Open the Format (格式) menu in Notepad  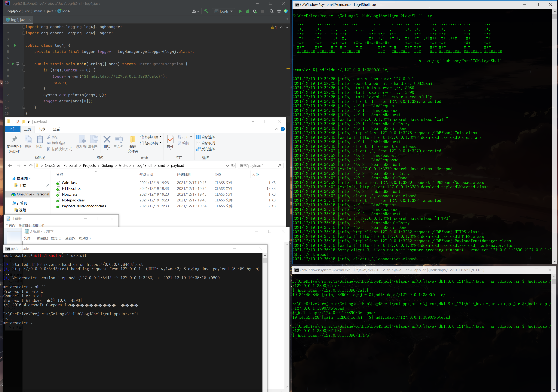pyautogui.click(x=56, y=238)
